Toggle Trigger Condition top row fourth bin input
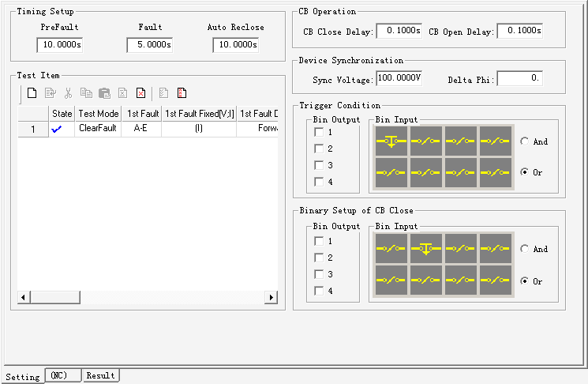The width and height of the screenshot is (588, 384). click(495, 141)
